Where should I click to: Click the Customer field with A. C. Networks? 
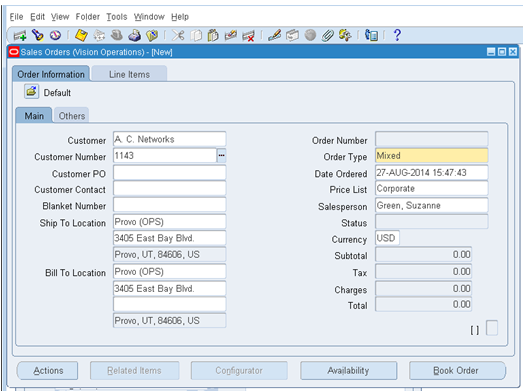169,139
